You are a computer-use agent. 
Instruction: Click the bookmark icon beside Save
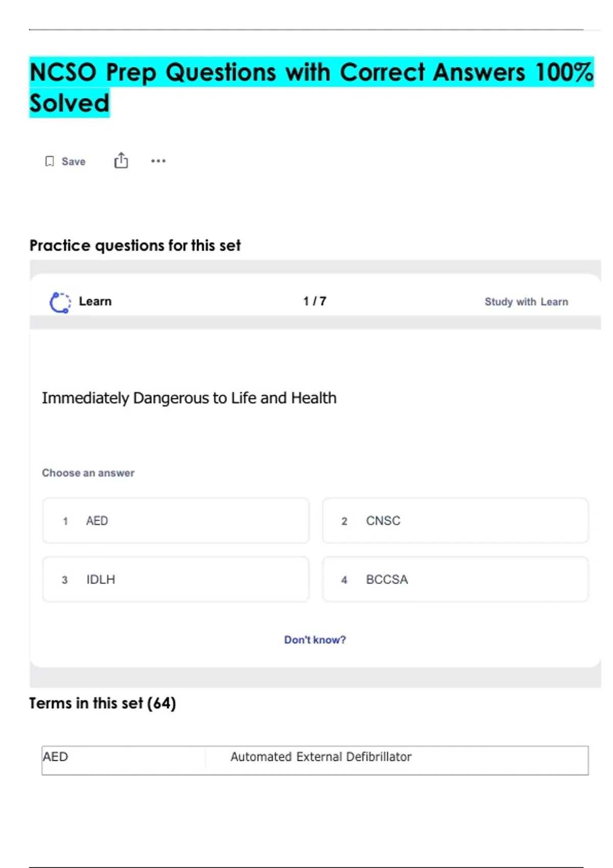coord(50,161)
